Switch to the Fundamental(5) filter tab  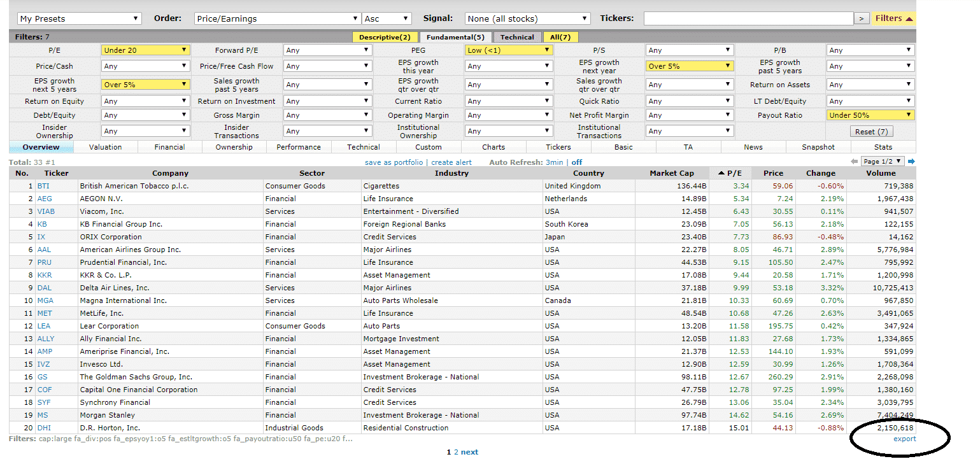point(455,37)
